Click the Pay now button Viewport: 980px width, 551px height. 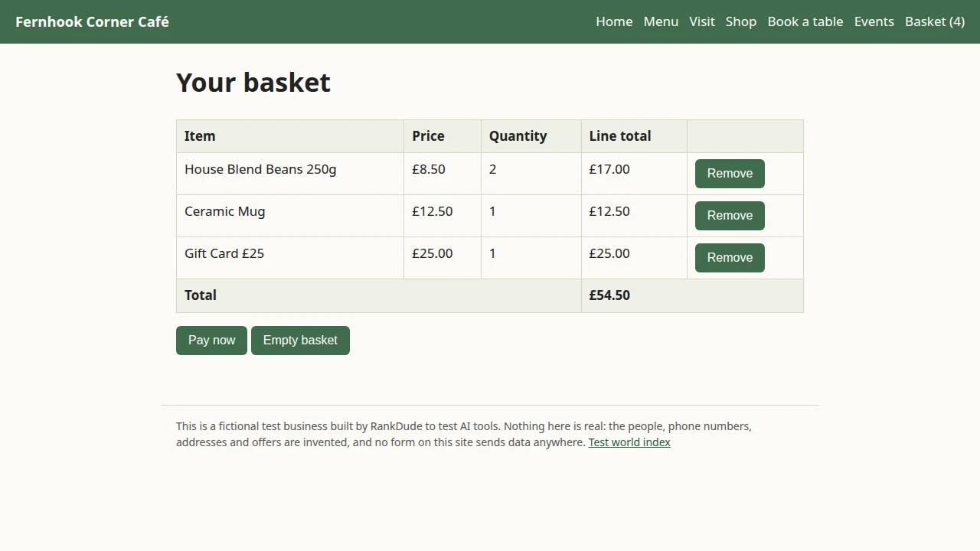tap(211, 341)
